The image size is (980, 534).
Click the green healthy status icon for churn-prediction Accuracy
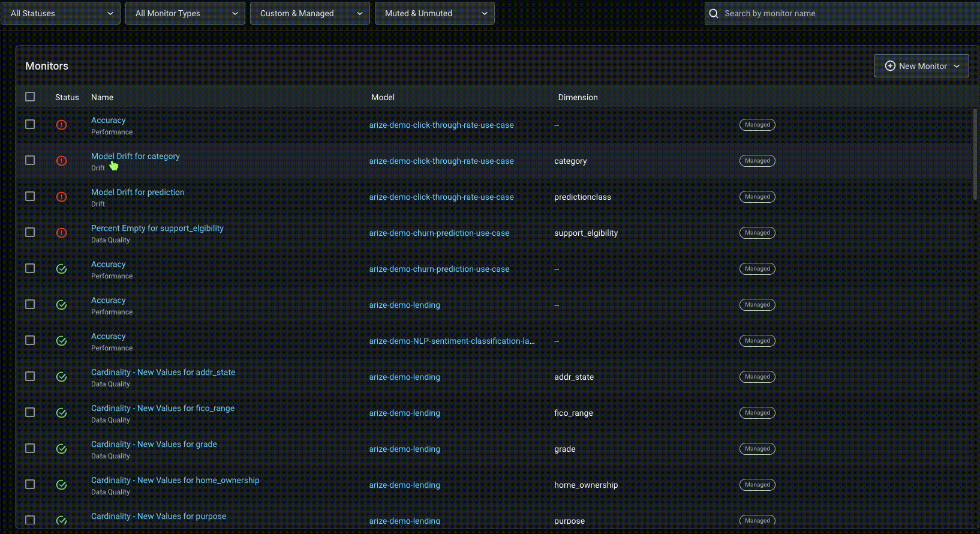[x=61, y=269]
